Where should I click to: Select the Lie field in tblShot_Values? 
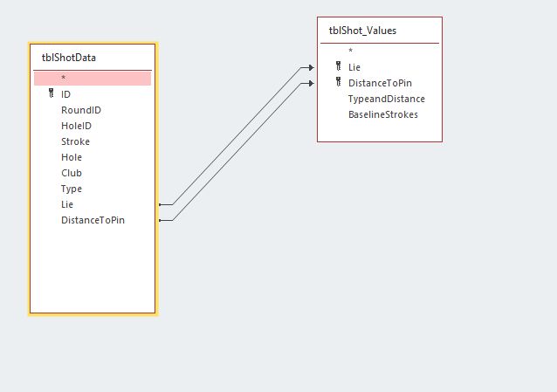click(x=354, y=66)
